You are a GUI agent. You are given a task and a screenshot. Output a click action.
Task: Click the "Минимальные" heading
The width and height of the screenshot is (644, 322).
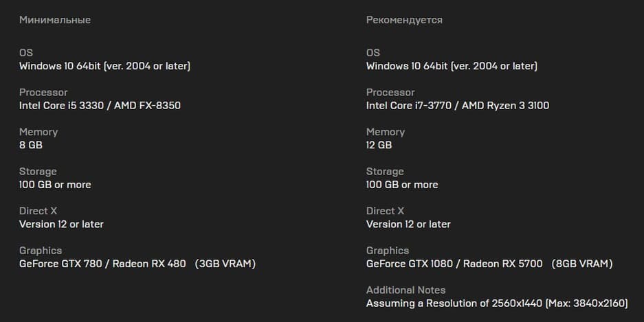point(55,20)
